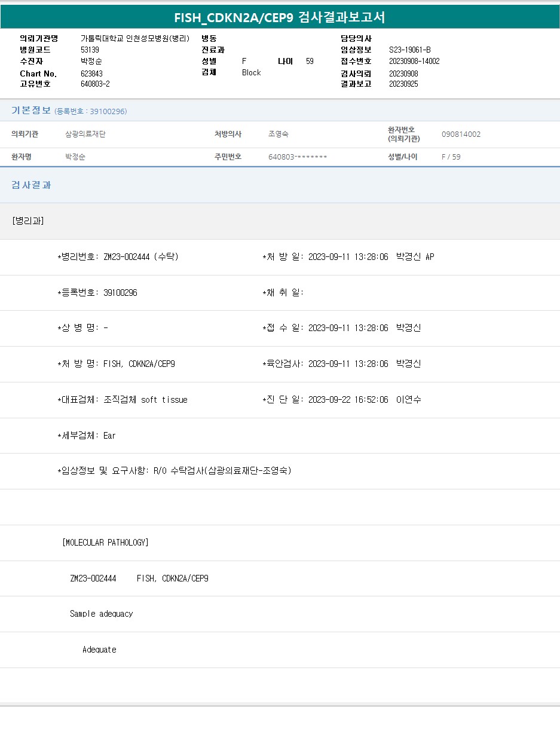Click the Sample adequacy label
Viewport: 560px width, 744px height.
(x=101, y=614)
